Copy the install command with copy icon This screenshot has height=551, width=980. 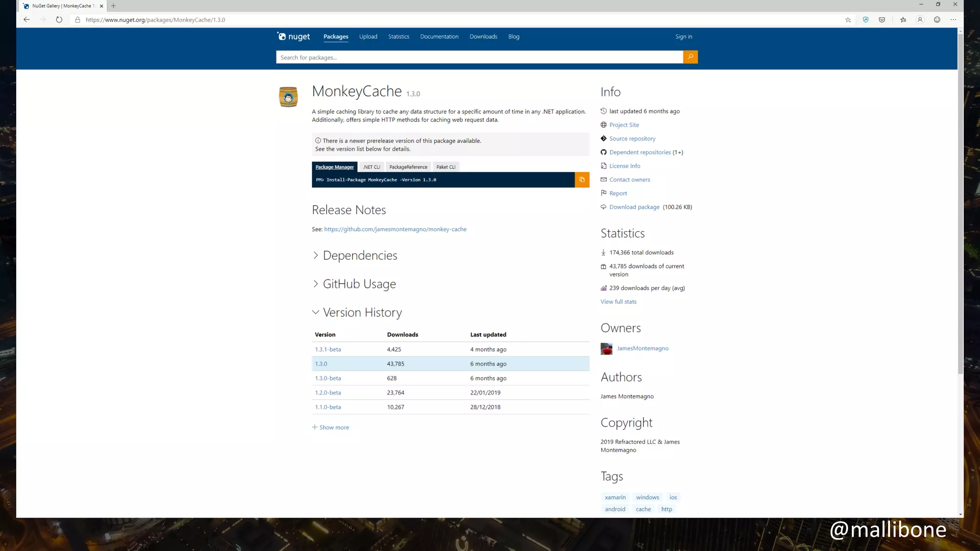point(582,180)
